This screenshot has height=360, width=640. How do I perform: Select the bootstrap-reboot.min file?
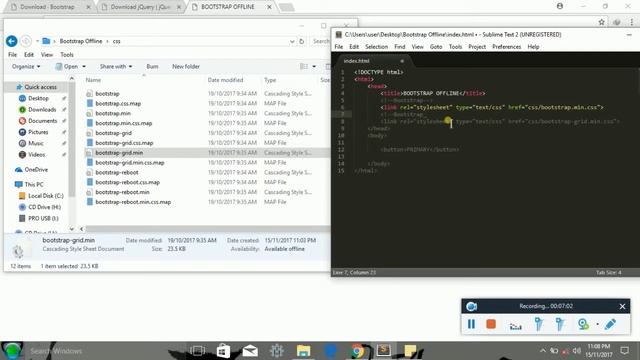(122, 192)
